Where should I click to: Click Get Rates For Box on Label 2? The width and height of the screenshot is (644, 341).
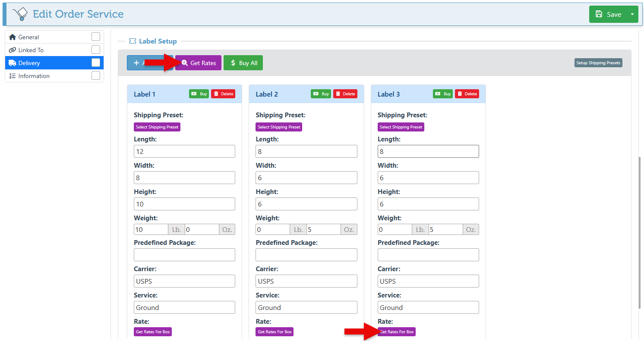point(275,332)
